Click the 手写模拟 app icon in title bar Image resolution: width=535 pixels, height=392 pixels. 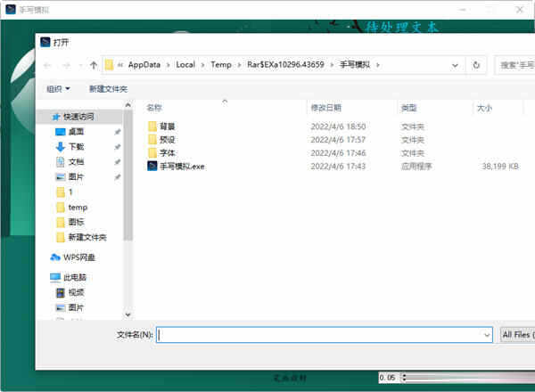click(11, 10)
